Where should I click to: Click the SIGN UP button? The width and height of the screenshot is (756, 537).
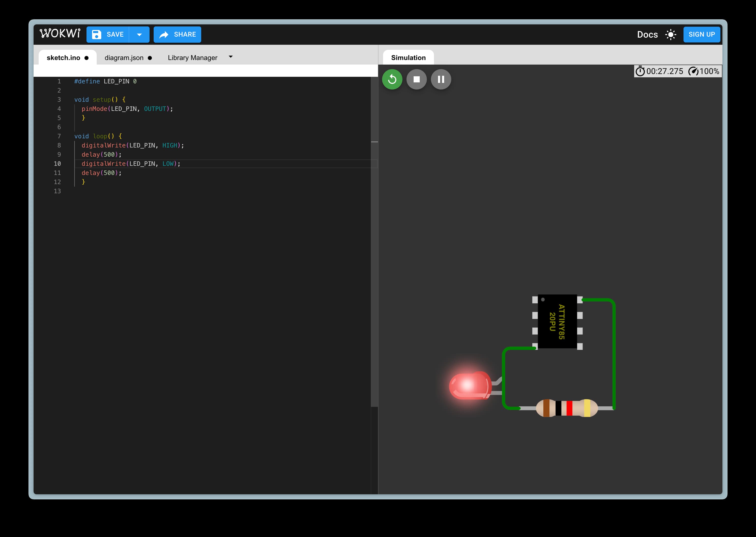[701, 34]
